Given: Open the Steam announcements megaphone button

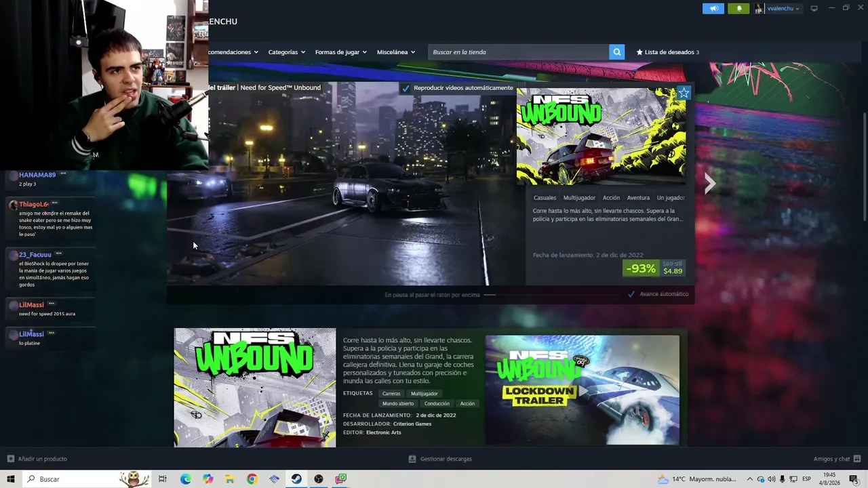Looking at the screenshot, I should (x=713, y=9).
